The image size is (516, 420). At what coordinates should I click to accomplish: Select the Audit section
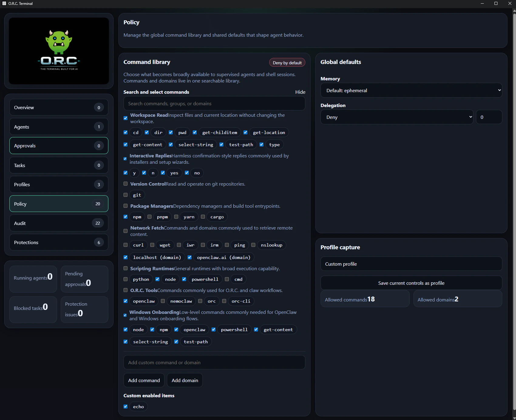59,223
